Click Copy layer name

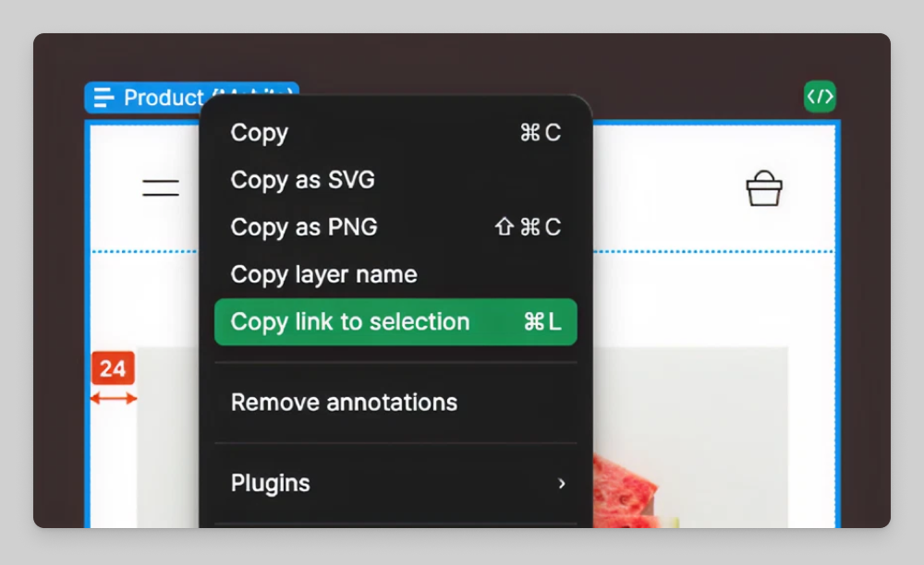[x=323, y=273]
